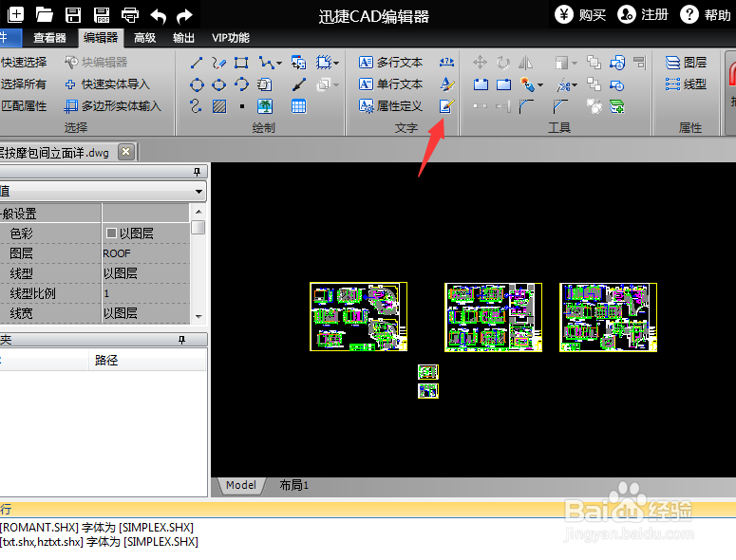Screen dimensions: 736x560
Task: Select the Arc draw tool
Action: (241, 84)
